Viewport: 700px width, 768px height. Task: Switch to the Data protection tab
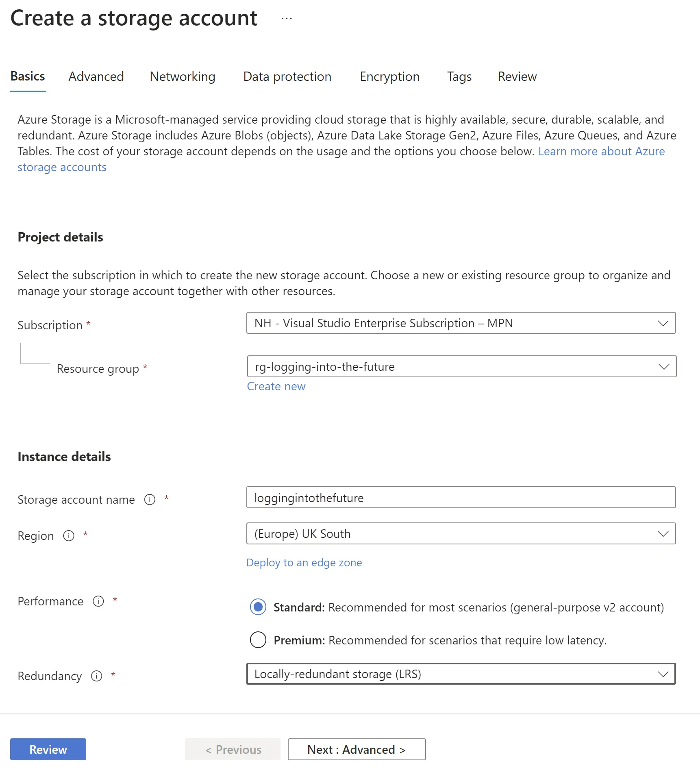[287, 76]
